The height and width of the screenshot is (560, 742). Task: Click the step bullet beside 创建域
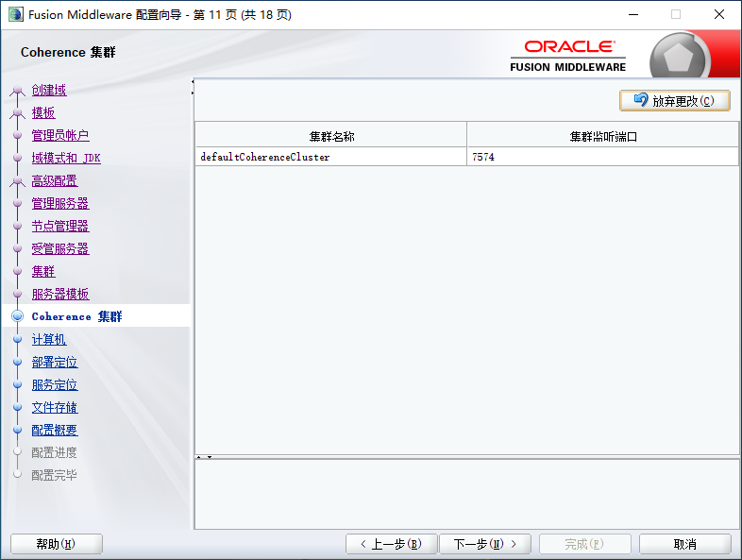click(18, 90)
